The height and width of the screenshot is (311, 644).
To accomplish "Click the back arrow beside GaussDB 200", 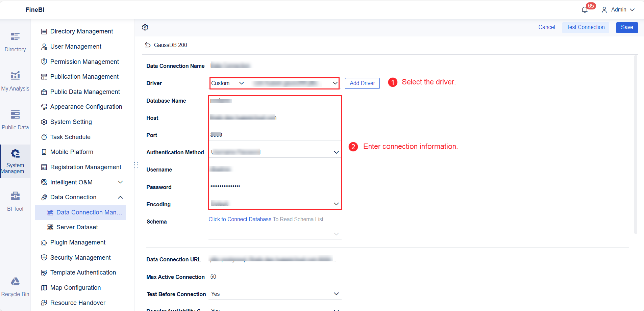I will (148, 45).
